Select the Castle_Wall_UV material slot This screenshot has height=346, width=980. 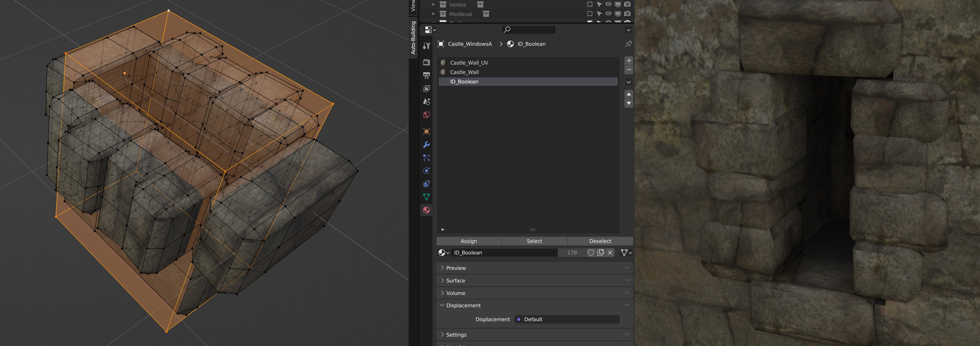coord(528,63)
